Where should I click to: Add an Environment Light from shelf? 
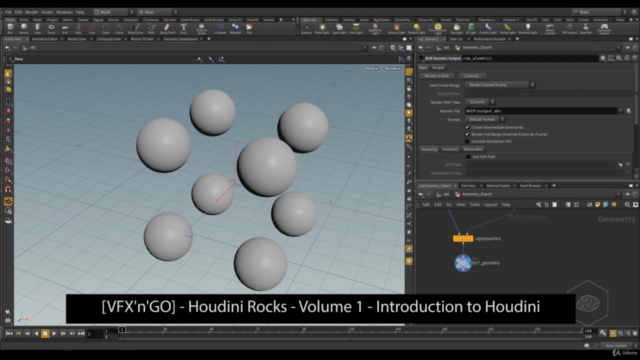tap(438, 28)
